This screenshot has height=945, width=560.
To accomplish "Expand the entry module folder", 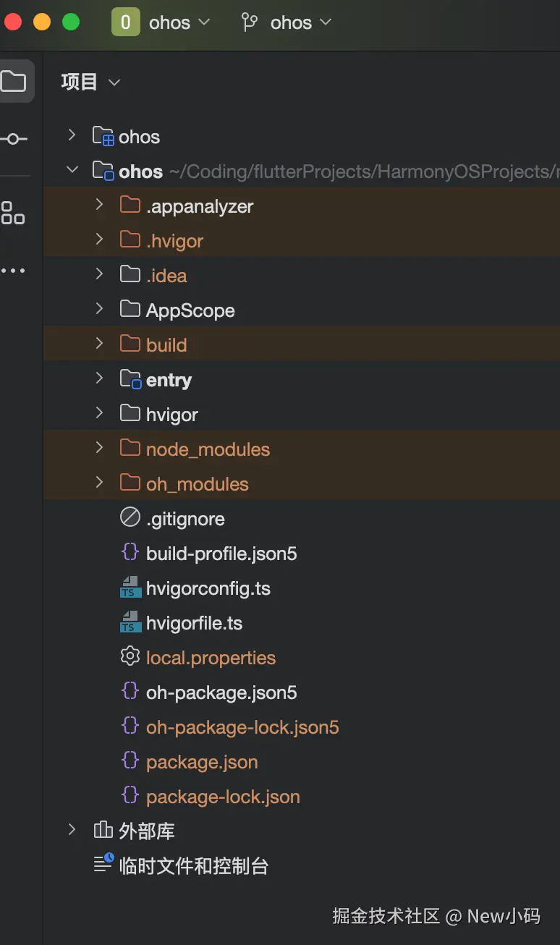I will click(99, 379).
